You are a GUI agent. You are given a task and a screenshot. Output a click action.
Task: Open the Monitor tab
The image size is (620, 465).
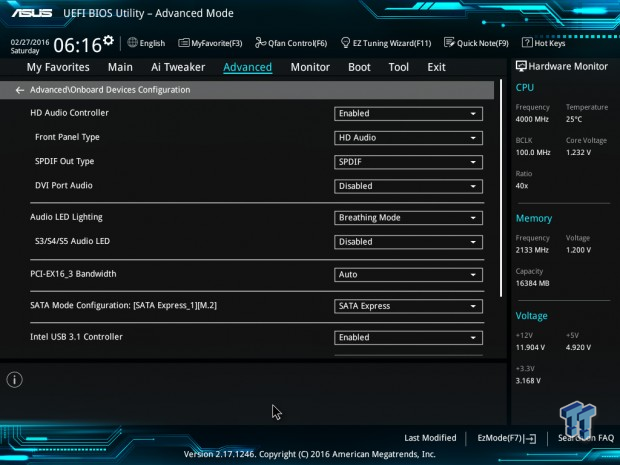click(310, 67)
